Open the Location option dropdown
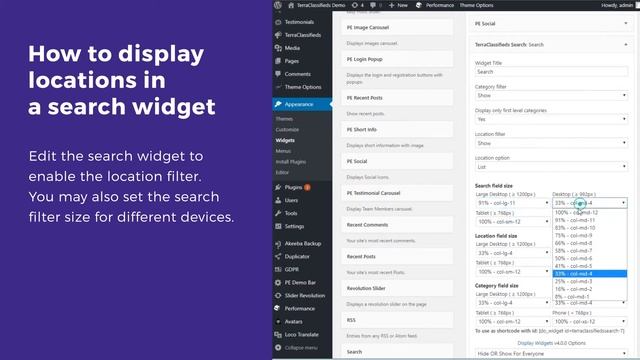 click(551, 167)
